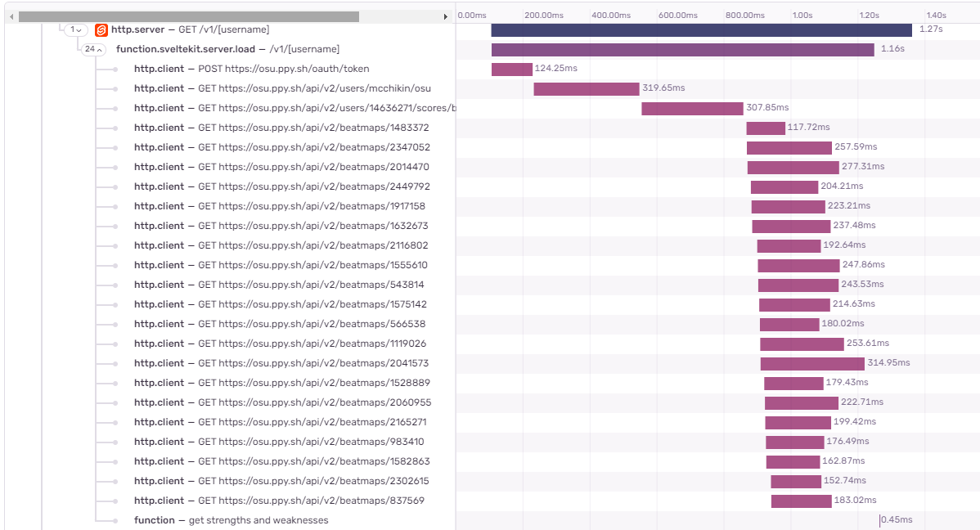Click the 247.86ms timeline bar
This screenshot has height=530, width=980.
click(798, 266)
